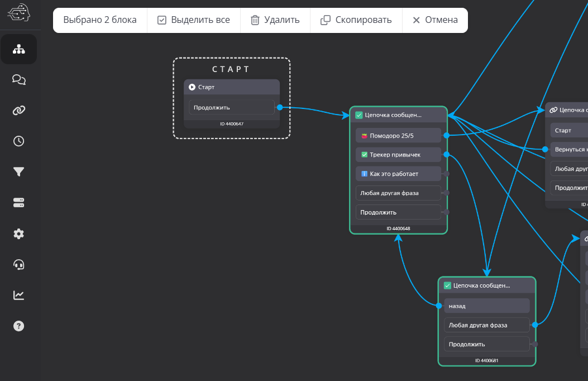
Task: Toggle selection checkbox on block ID 4400681
Action: tap(447, 285)
